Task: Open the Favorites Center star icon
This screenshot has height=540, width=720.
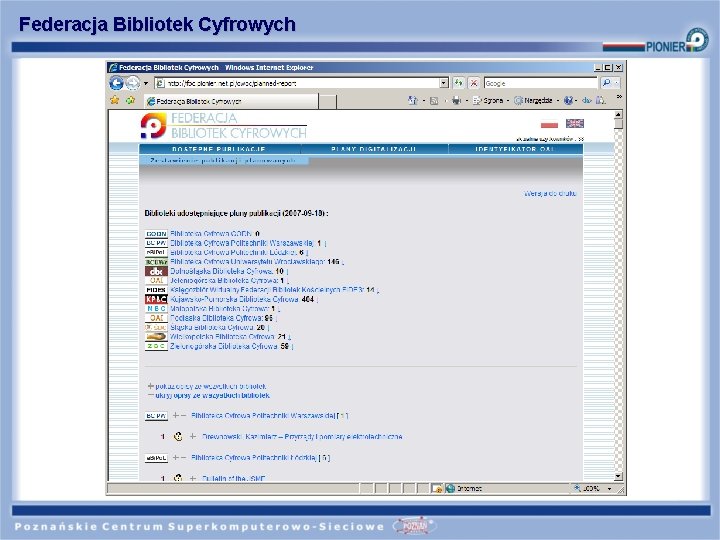Action: [115, 100]
